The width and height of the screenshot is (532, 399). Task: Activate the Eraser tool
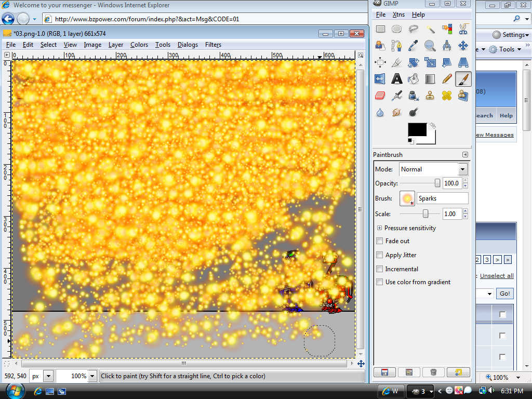pyautogui.click(x=380, y=95)
